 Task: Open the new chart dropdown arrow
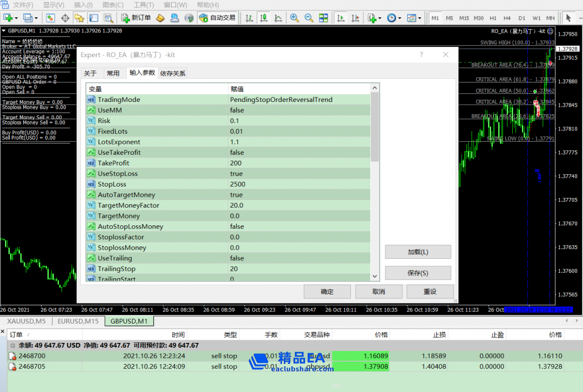16,18
